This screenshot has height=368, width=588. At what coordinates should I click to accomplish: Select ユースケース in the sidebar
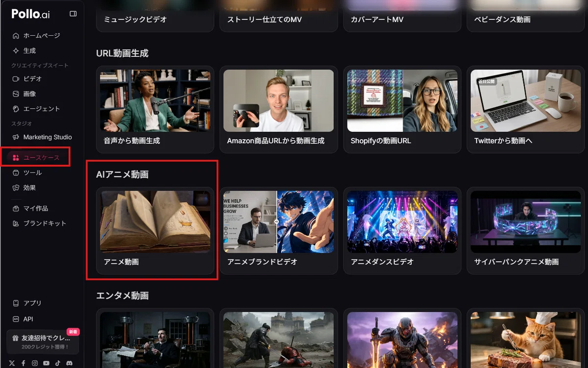point(42,158)
